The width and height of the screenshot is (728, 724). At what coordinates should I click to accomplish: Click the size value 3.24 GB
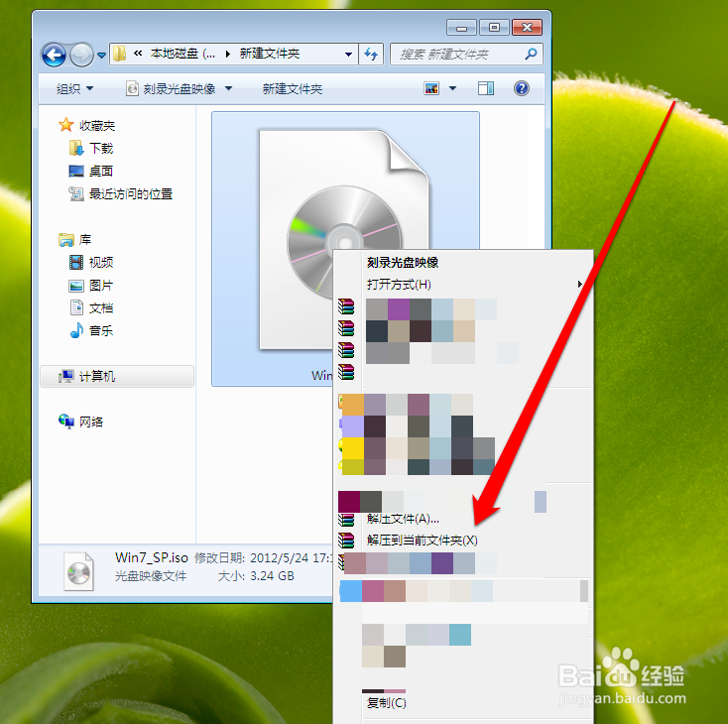pyautogui.click(x=272, y=576)
